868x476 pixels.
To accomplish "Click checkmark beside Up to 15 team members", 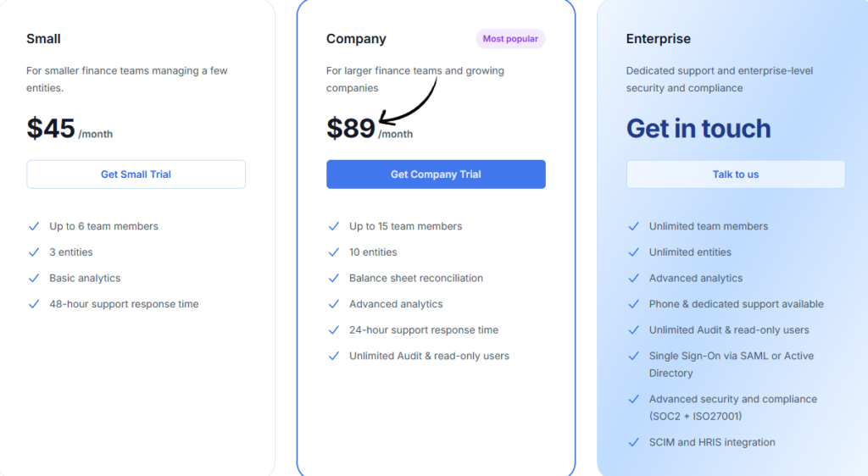I will pyautogui.click(x=334, y=226).
